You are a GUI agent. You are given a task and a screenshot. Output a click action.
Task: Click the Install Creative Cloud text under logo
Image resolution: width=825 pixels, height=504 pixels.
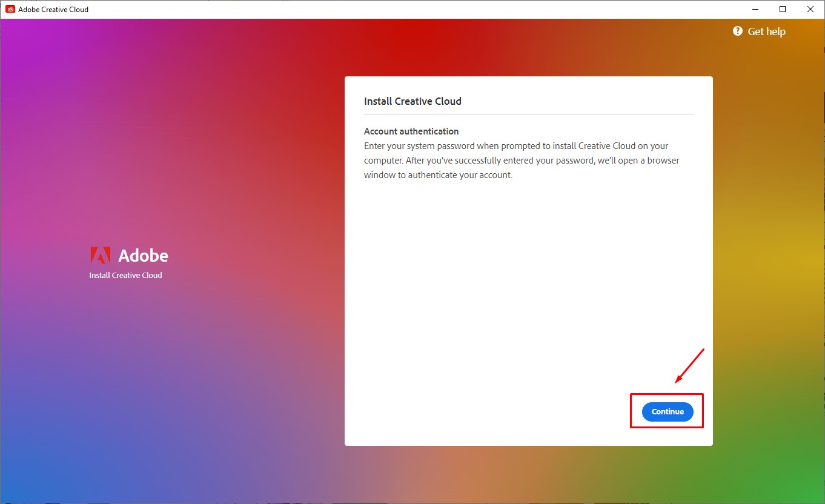click(125, 275)
